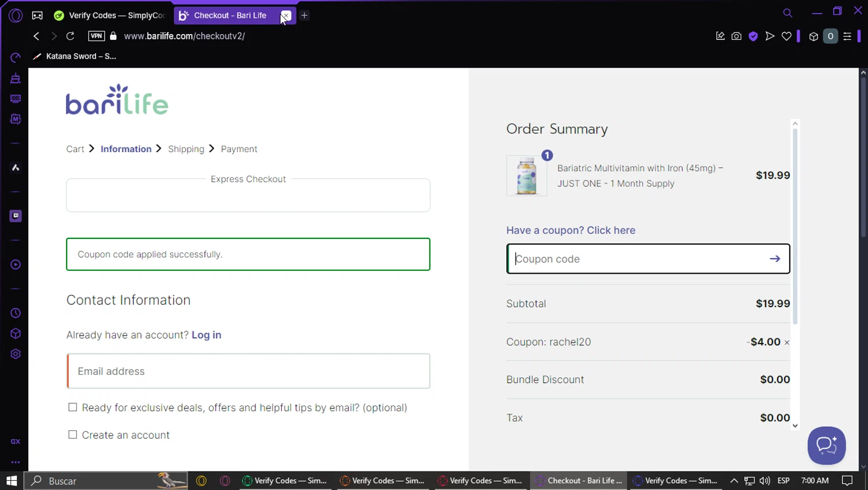Click the product name Bariatric Multivitamin text
The image size is (868, 490).
click(x=640, y=176)
